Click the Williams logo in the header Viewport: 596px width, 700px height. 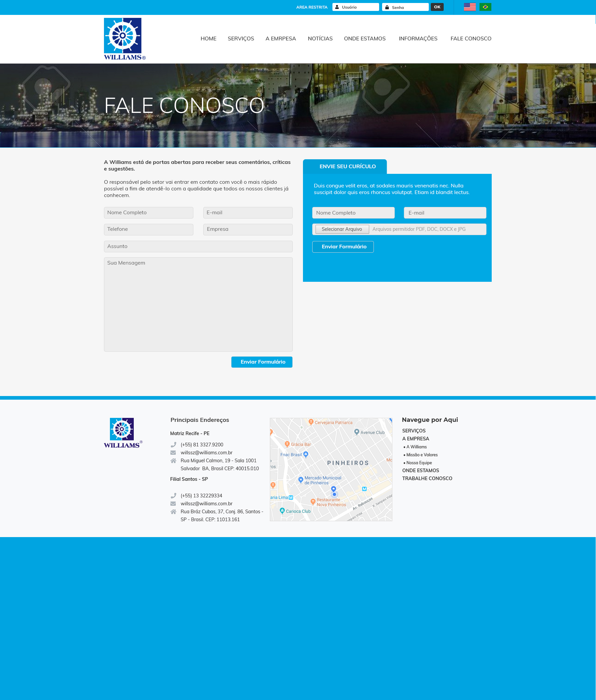124,39
